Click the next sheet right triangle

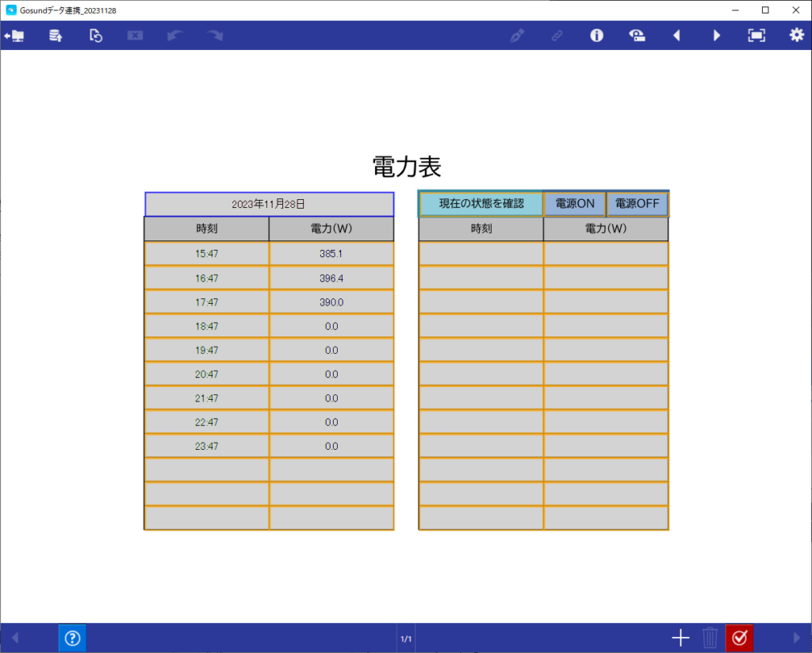click(716, 36)
